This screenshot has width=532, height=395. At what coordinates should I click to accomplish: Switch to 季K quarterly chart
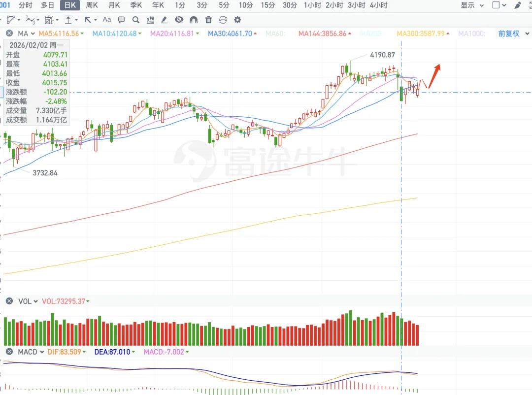click(136, 5)
